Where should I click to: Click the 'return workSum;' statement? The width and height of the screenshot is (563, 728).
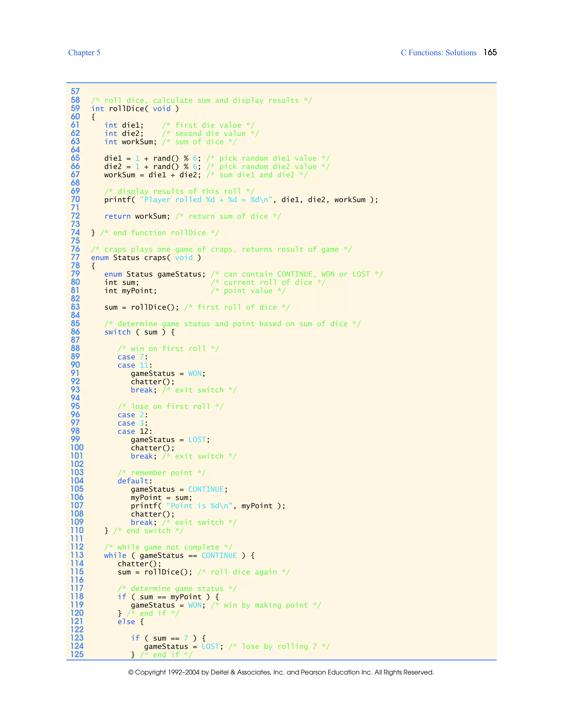click(137, 216)
